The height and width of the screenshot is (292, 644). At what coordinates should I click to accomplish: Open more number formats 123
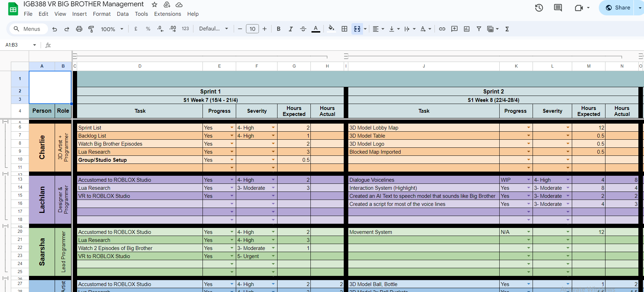(x=185, y=29)
